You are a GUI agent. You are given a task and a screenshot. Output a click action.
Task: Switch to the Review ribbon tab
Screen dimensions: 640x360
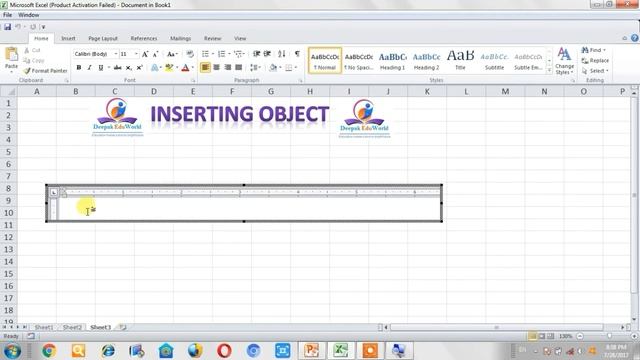[x=213, y=38]
